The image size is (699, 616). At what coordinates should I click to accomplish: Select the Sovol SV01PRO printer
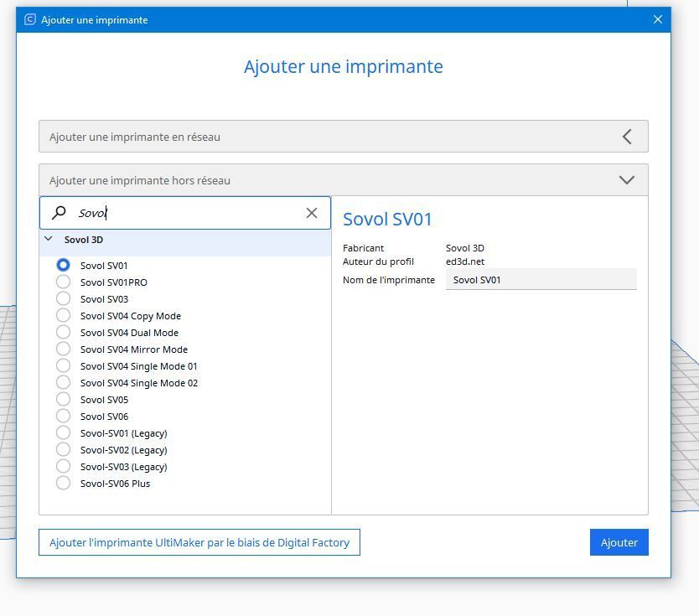click(64, 282)
